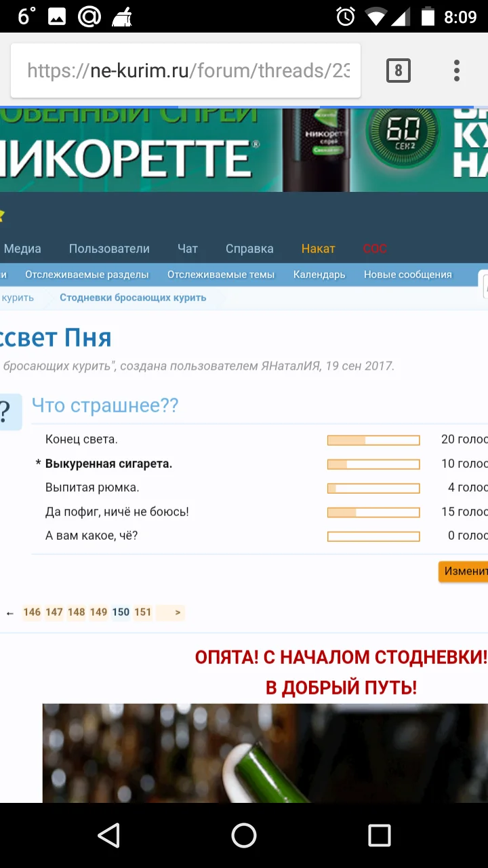Click the poll option Да пофиг, ничё не боюсь!

pyautogui.click(x=117, y=512)
